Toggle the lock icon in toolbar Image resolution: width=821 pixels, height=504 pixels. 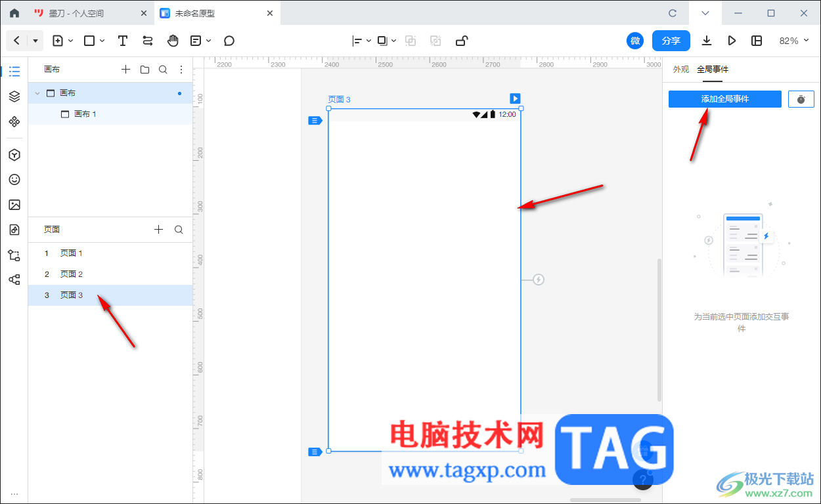pos(462,41)
